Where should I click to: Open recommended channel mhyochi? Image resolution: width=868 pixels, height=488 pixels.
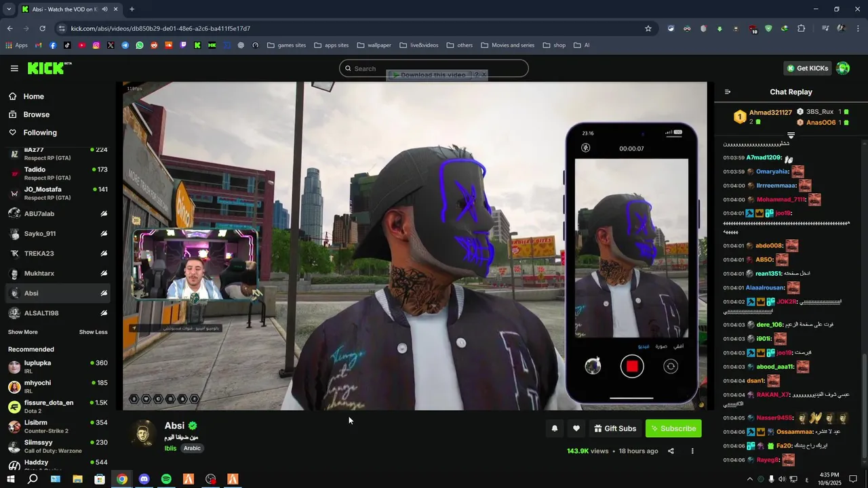point(58,386)
